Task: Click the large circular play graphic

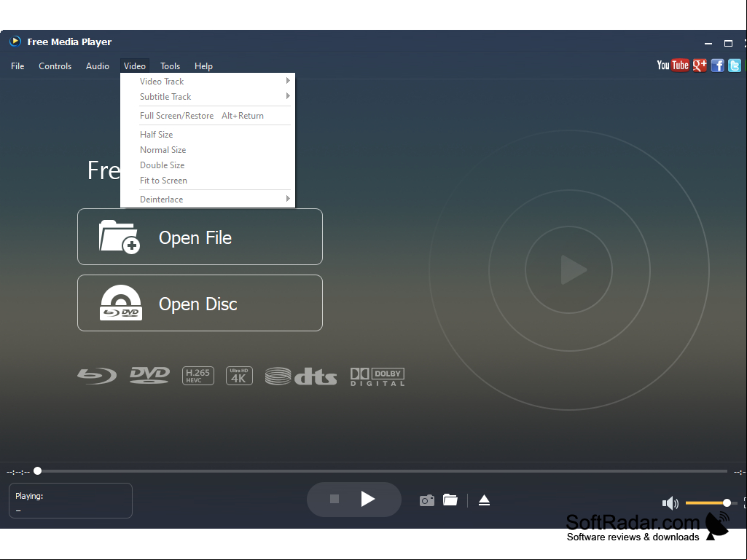Action: (x=569, y=270)
